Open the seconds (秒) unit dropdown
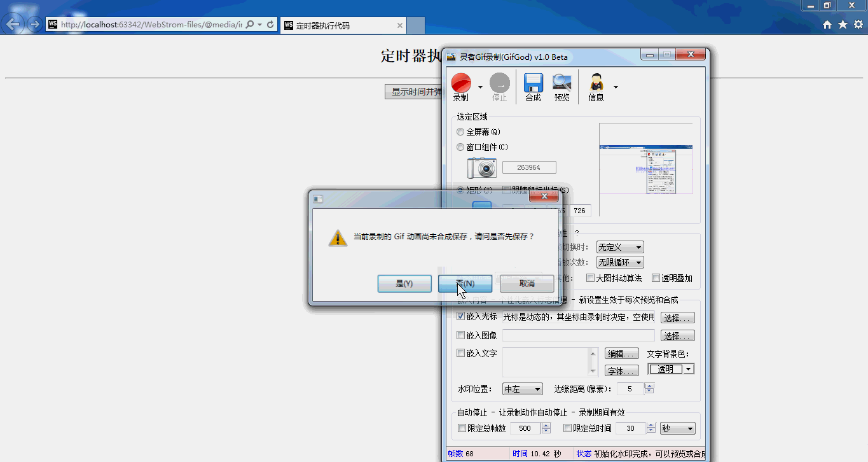 tap(677, 428)
